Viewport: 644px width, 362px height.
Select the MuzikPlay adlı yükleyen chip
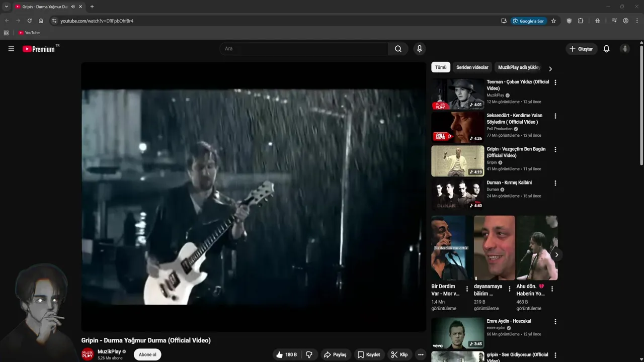tap(519, 67)
